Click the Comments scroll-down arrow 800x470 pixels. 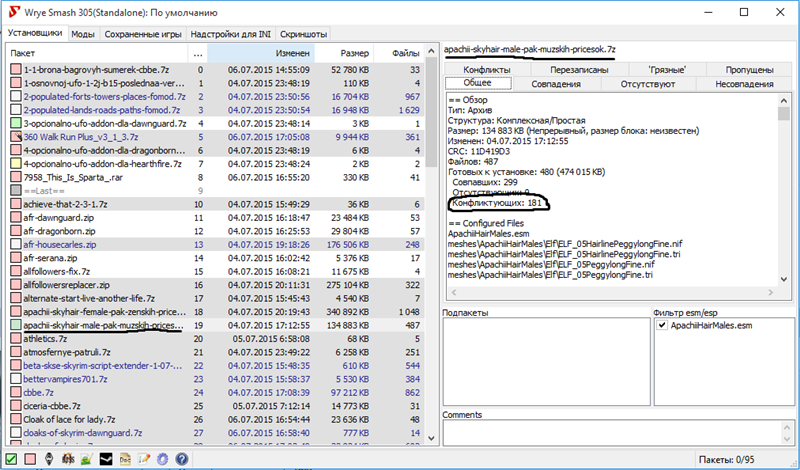pyautogui.click(x=787, y=439)
